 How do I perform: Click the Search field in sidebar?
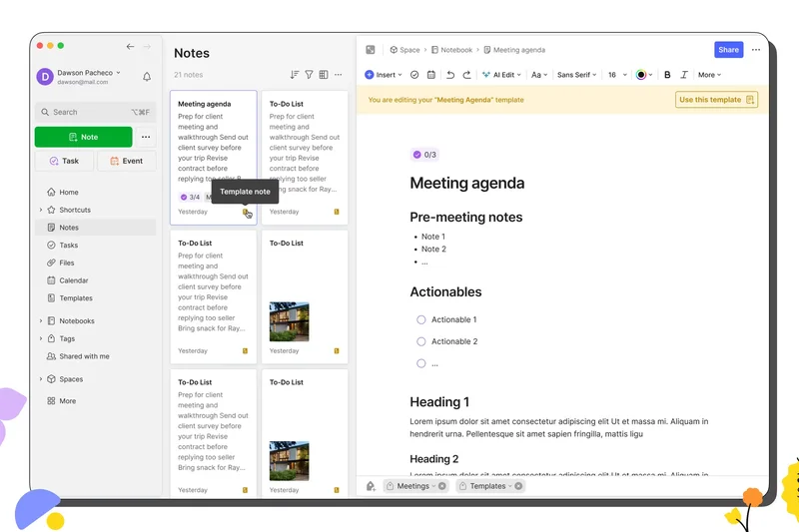[x=95, y=112]
